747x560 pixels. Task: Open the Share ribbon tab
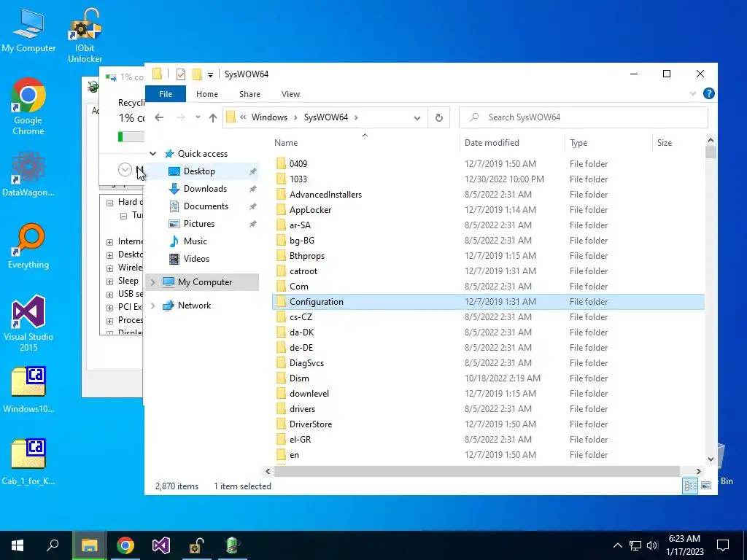pos(249,94)
